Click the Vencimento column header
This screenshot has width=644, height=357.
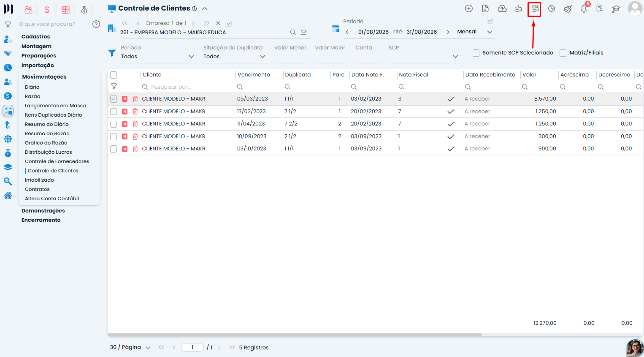254,75
